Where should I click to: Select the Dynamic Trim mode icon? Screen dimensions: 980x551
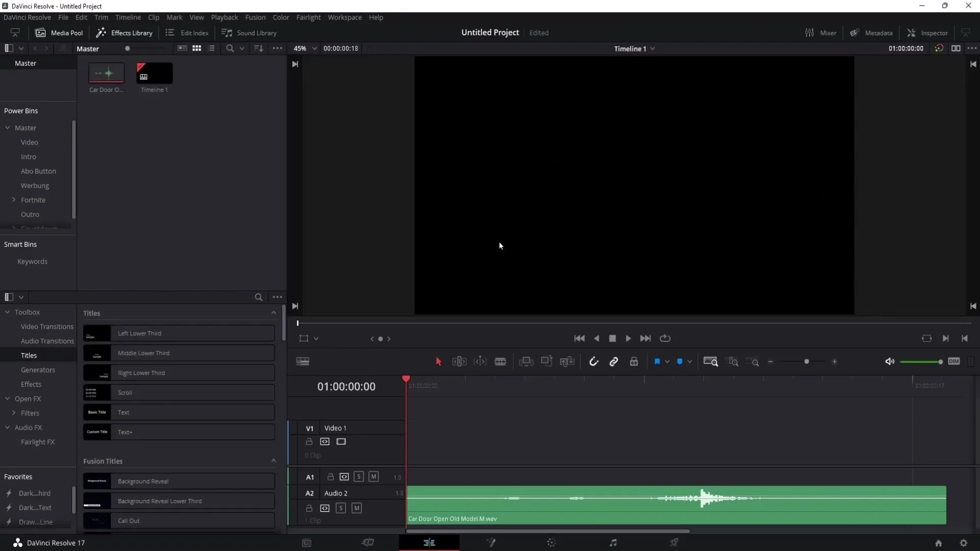481,362
